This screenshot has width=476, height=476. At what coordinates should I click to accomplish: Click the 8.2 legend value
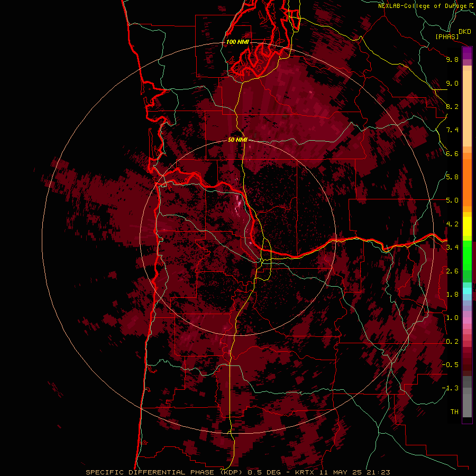coord(452,106)
